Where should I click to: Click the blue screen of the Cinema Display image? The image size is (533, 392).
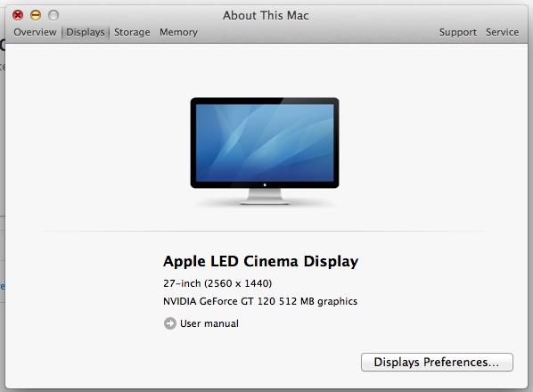click(x=265, y=143)
